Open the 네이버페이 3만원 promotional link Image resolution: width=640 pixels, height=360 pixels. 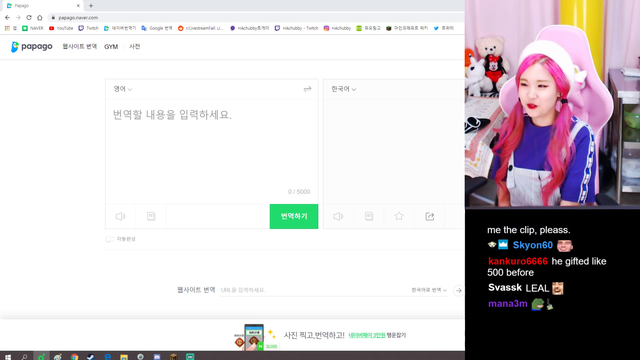[x=367, y=335]
